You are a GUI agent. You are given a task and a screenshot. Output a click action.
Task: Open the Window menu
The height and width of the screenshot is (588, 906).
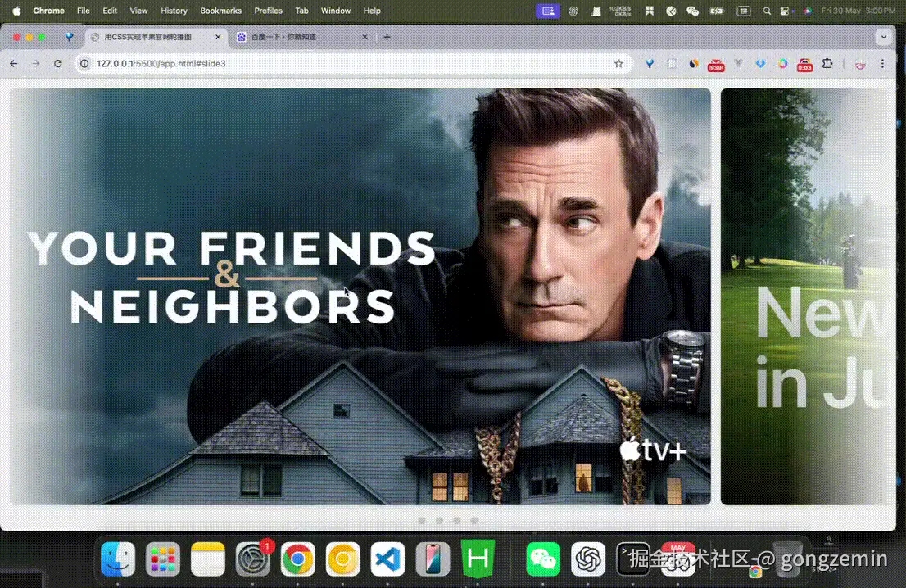point(336,11)
